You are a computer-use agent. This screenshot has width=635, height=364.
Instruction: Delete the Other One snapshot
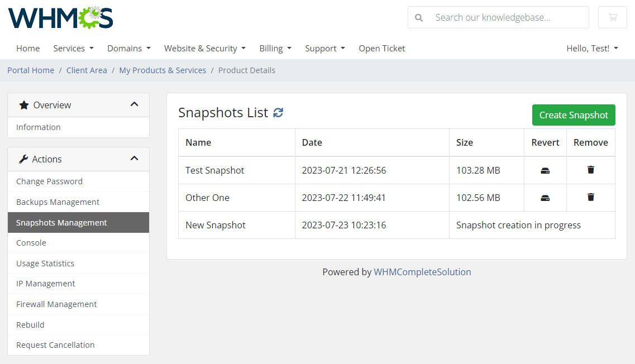(x=590, y=197)
